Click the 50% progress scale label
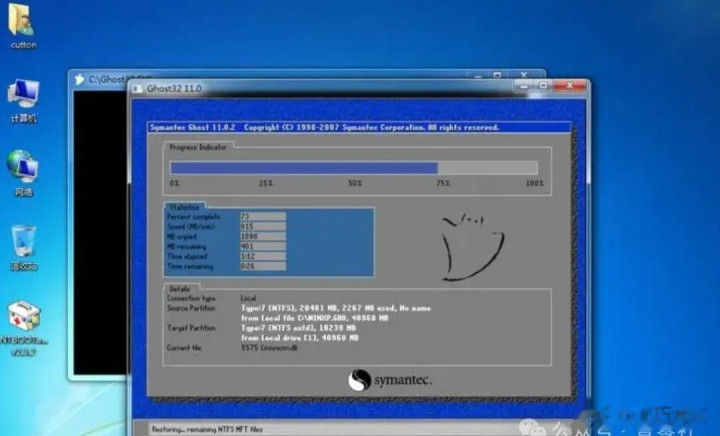The width and height of the screenshot is (720, 436). coord(355,183)
